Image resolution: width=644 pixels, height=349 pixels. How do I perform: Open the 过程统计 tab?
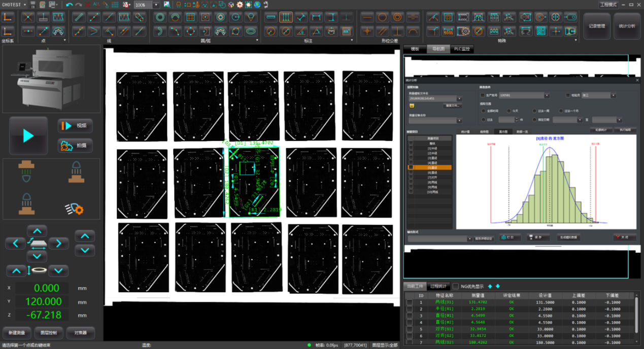[x=438, y=286]
